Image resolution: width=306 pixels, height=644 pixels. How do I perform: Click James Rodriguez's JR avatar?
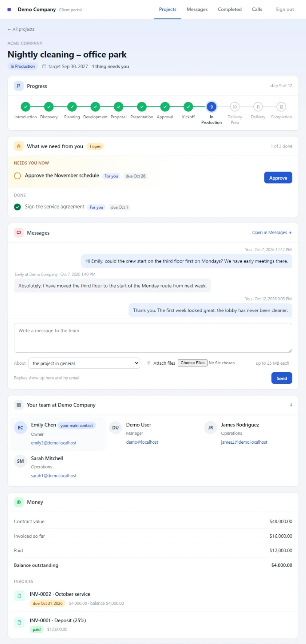[x=211, y=428]
